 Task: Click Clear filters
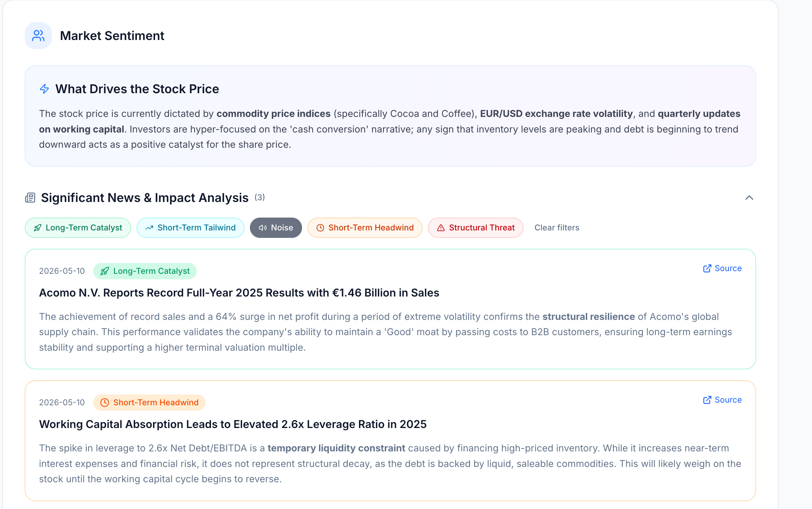(x=557, y=228)
